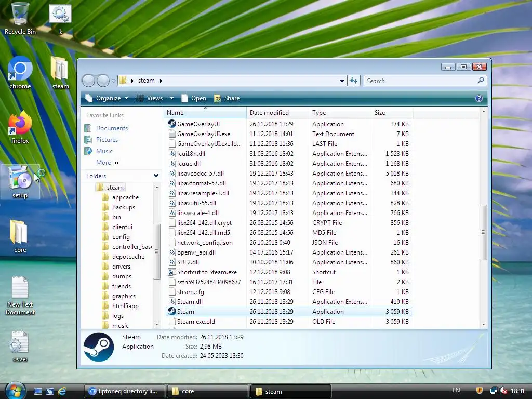
Task: Switch to liptoneq directory taskbar window
Action: click(124, 392)
